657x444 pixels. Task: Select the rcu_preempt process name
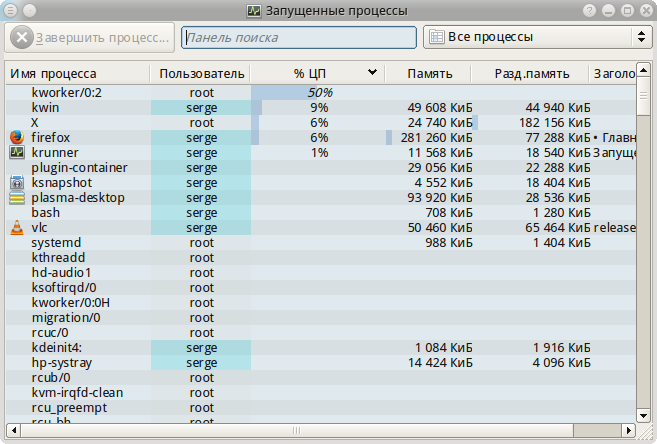click(69, 408)
